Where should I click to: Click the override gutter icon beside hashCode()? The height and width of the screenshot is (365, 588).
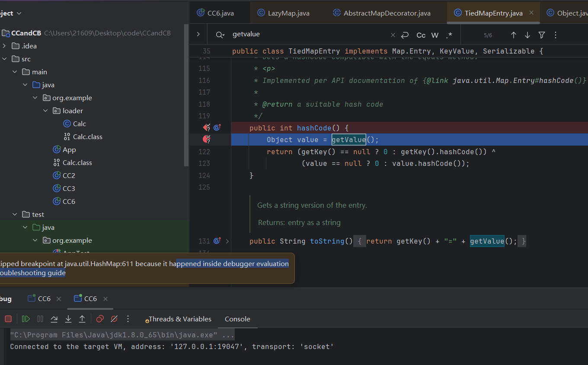pyautogui.click(x=217, y=127)
